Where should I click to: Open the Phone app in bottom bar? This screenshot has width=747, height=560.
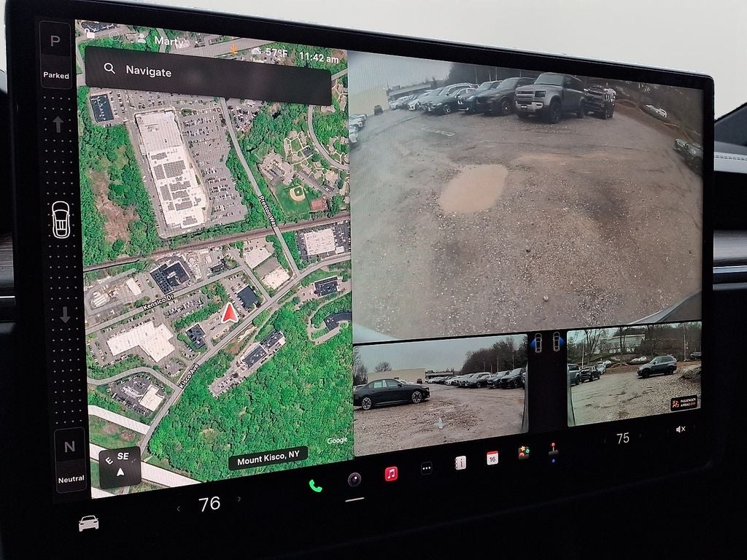click(x=315, y=485)
